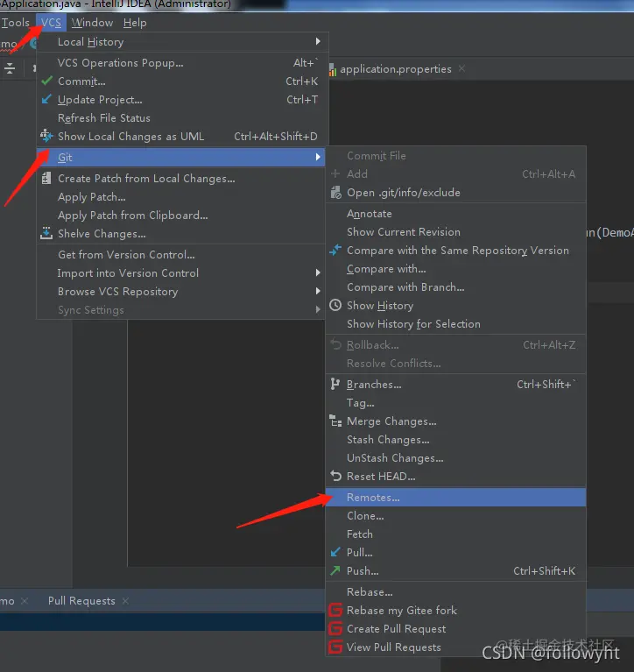
Task: Expand the Sync Settings submenu arrow
Action: (318, 309)
